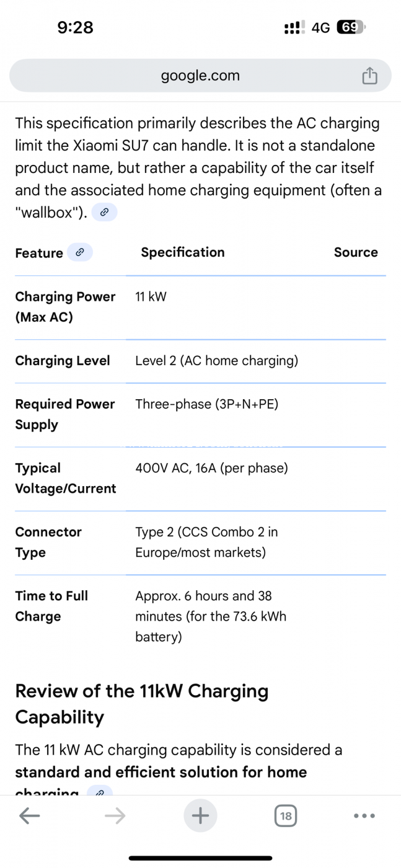Tap the "400V AC, 16A (per phase)" value

click(x=211, y=468)
